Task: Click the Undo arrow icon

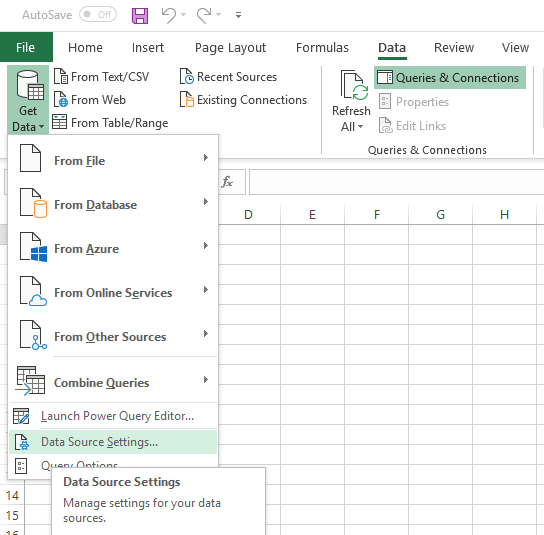Action: click(169, 15)
